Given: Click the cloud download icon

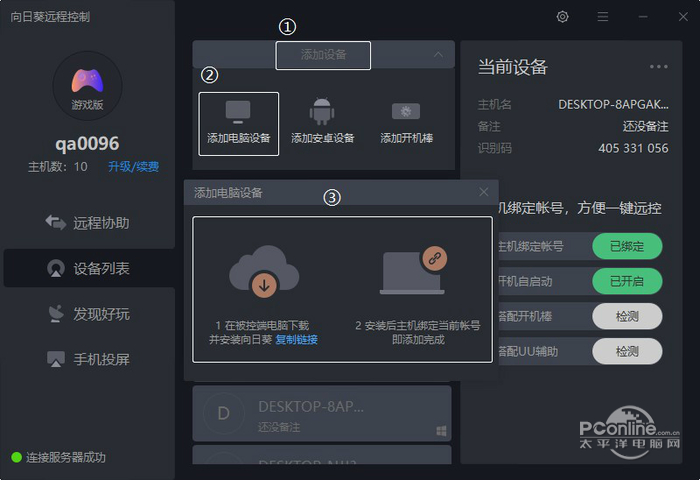Looking at the screenshot, I should 264,271.
